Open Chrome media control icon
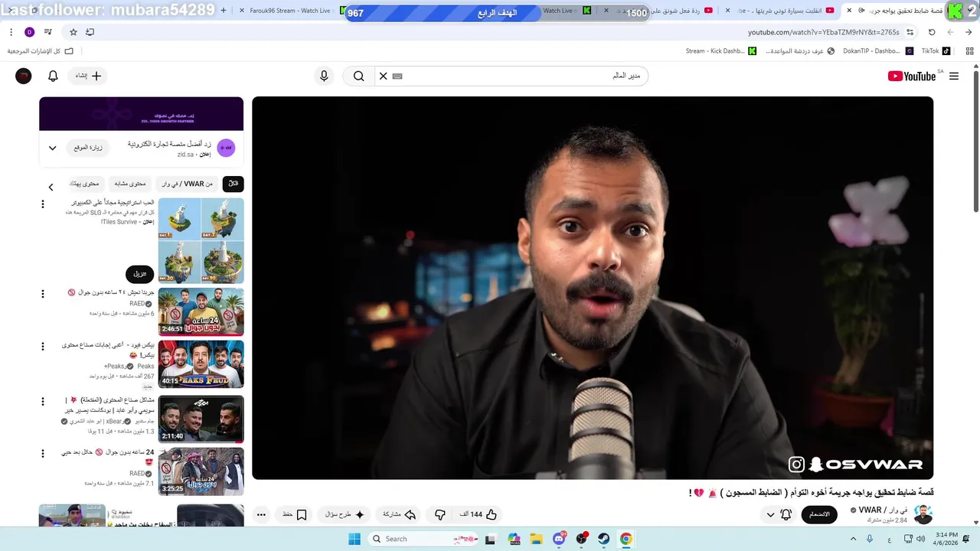Viewport: 980px width, 551px height. [48, 32]
